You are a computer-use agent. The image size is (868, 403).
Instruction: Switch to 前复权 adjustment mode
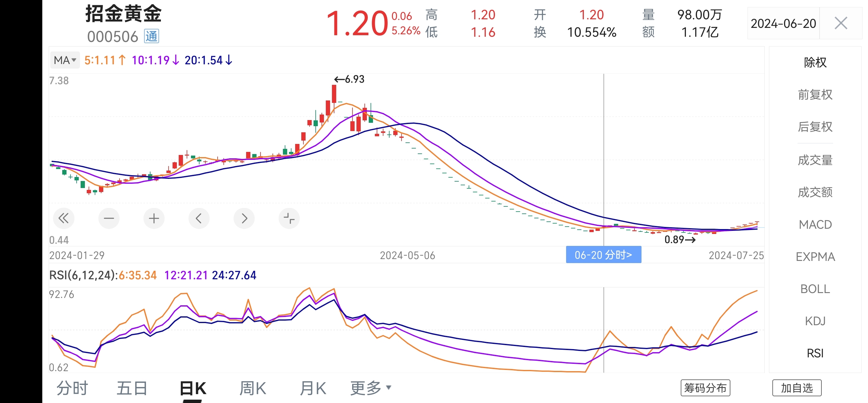click(815, 95)
